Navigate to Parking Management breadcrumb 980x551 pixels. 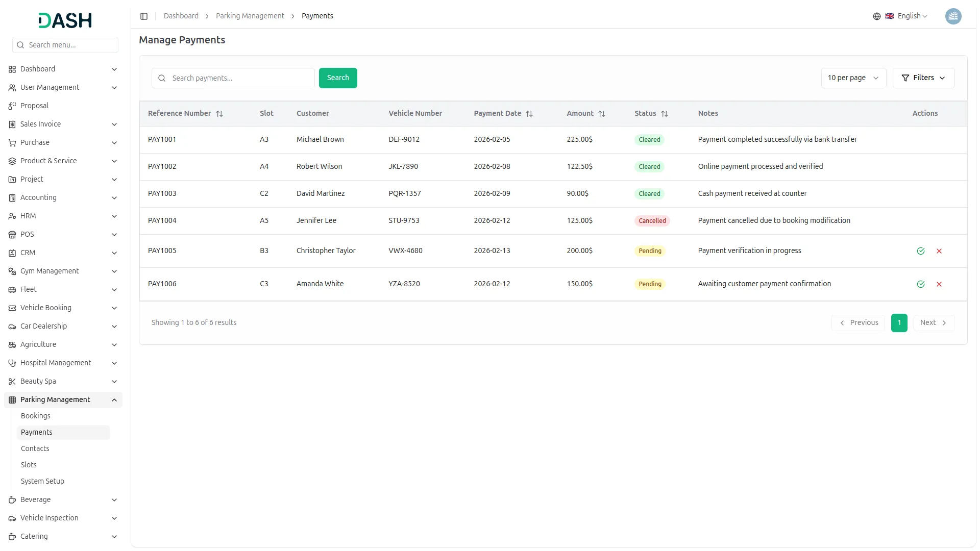250,16
